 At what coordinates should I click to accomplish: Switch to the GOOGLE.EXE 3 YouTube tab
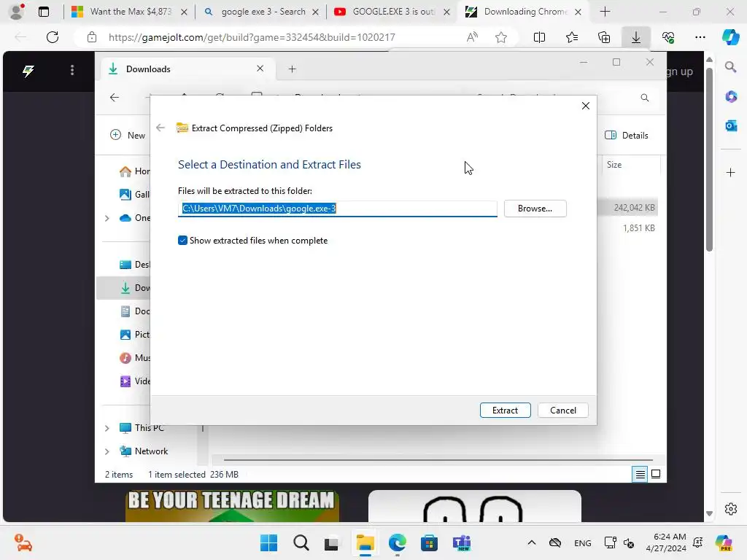pos(392,12)
